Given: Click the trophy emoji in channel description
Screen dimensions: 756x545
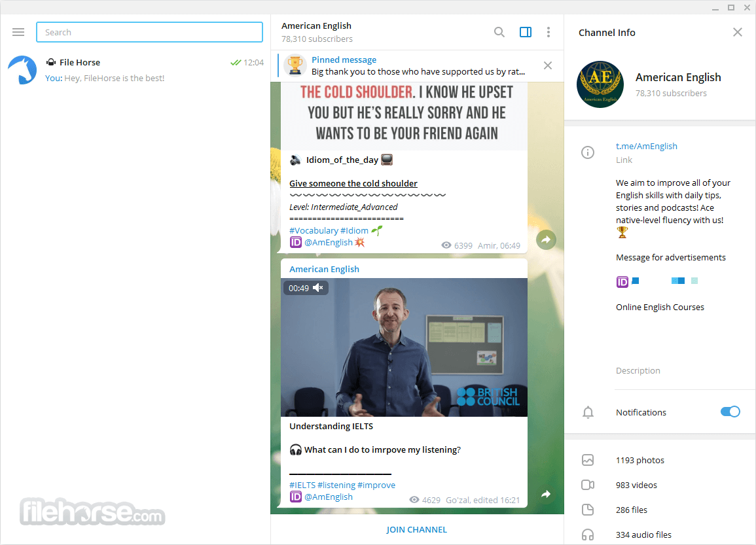Looking at the screenshot, I should (x=622, y=232).
